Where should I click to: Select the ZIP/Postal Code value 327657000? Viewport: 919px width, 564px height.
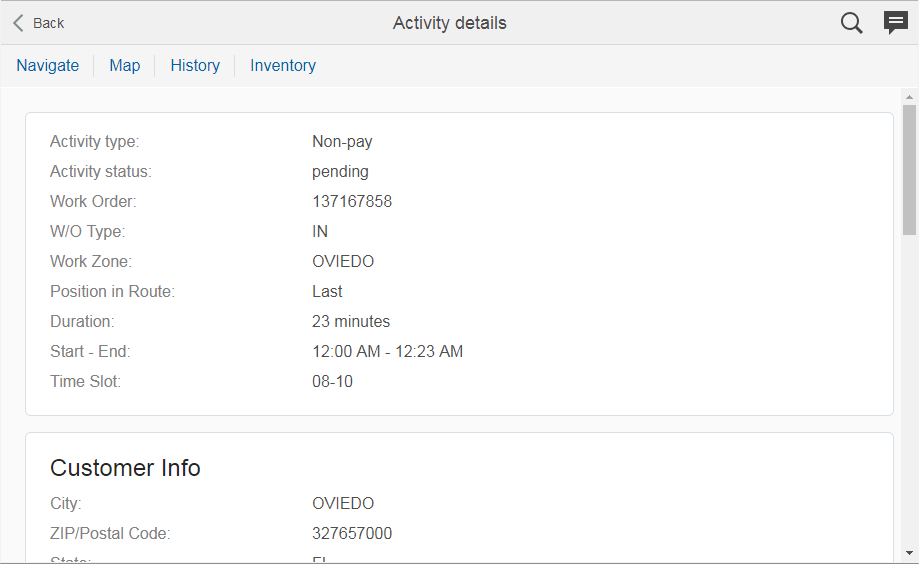(352, 534)
